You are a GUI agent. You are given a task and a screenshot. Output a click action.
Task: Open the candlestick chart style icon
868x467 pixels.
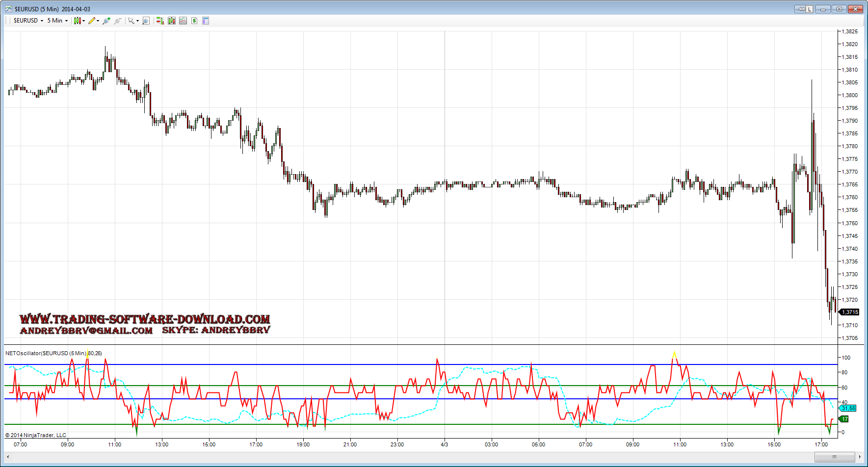tap(77, 21)
